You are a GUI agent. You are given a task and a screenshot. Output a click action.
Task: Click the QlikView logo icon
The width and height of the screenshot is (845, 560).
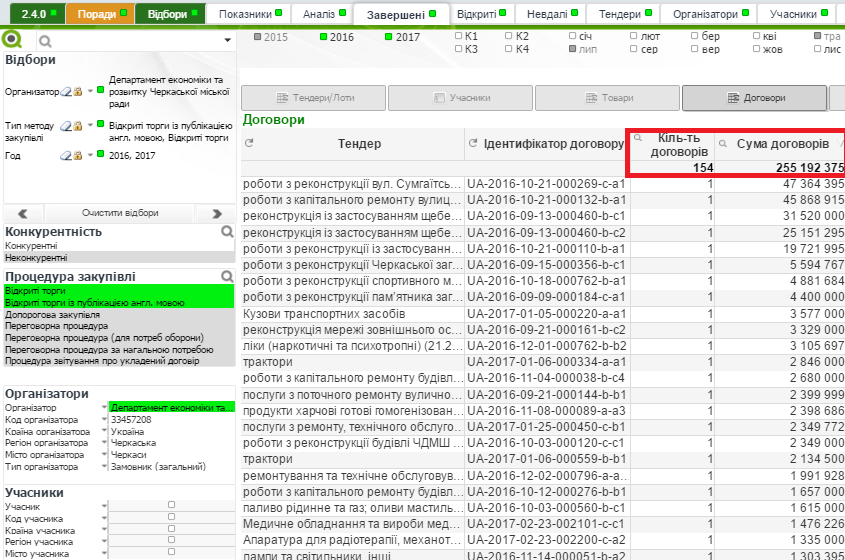coord(15,41)
